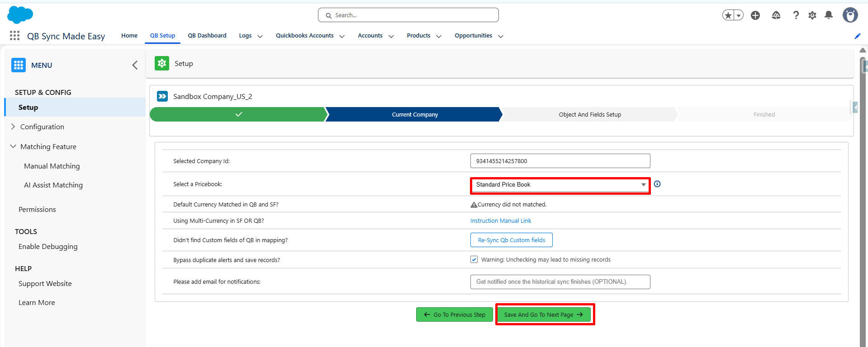Open Enable Debugging tool

pos(48,247)
